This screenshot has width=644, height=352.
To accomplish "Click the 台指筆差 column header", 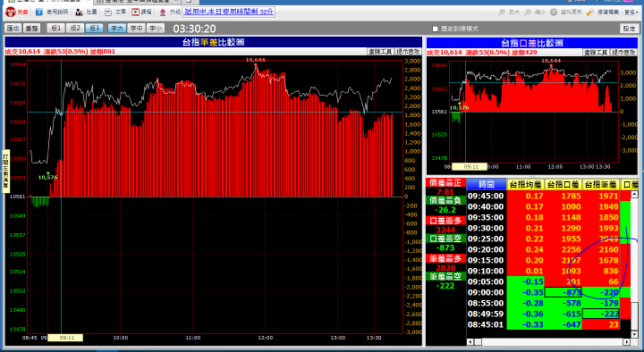I will coord(601,185).
